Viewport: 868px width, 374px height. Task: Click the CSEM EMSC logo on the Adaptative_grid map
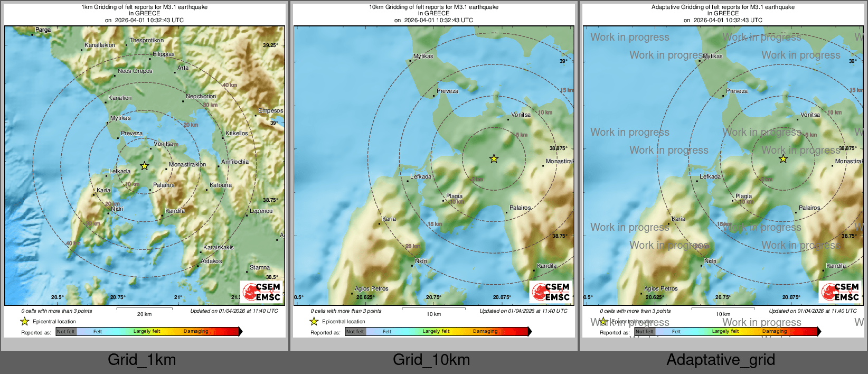(841, 292)
